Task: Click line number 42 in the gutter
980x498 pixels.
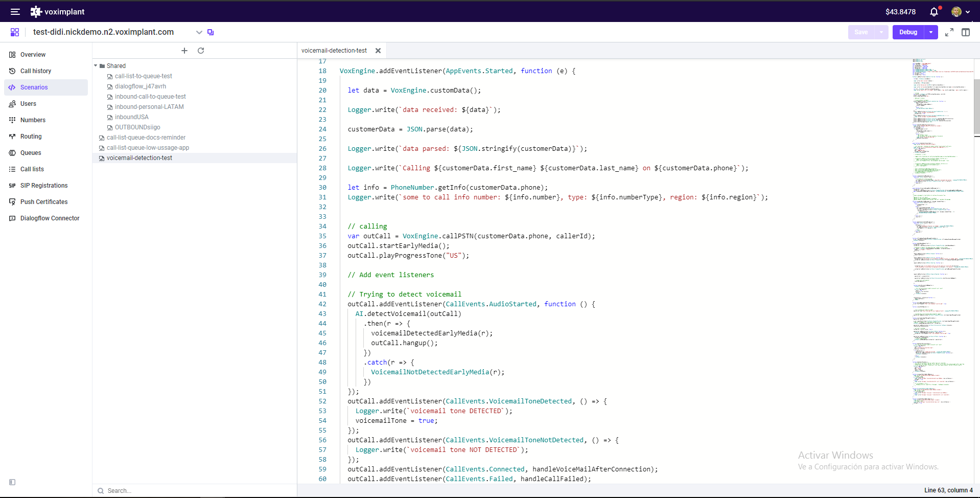Action: (x=322, y=304)
